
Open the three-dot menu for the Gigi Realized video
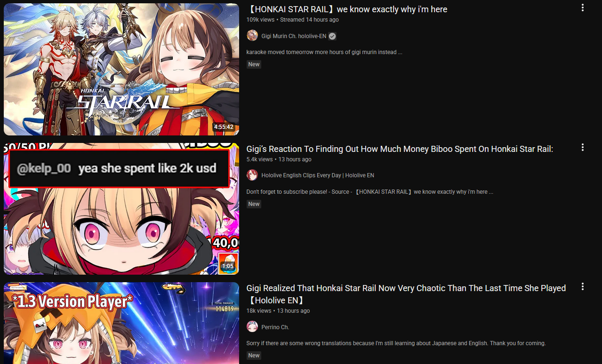583,286
